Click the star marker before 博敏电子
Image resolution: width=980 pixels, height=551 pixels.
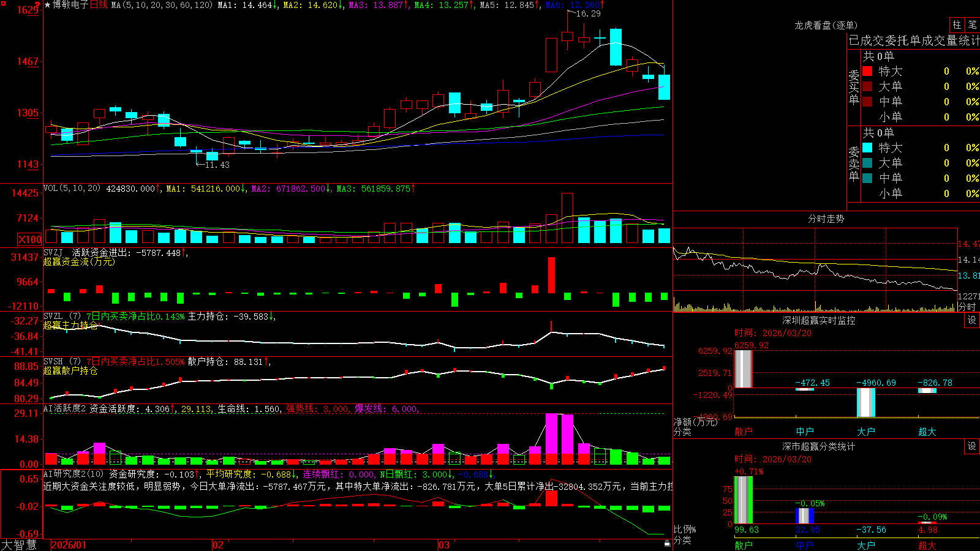click(x=47, y=5)
